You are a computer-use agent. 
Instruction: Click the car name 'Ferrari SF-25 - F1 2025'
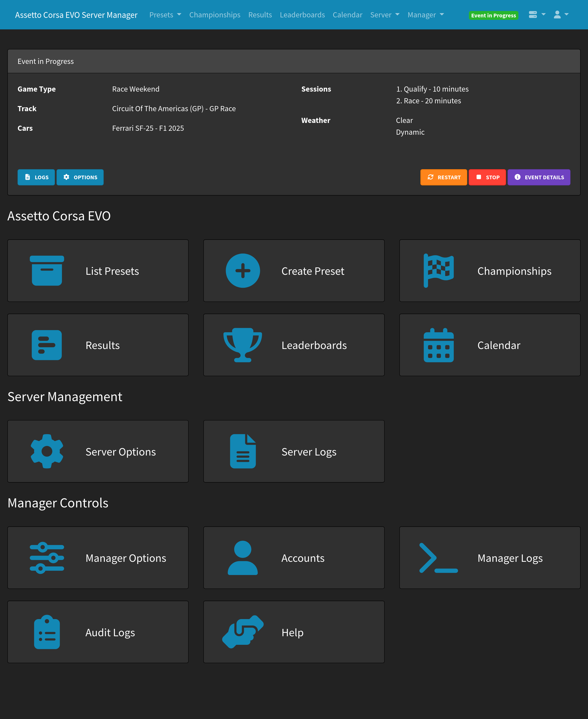[x=148, y=128]
